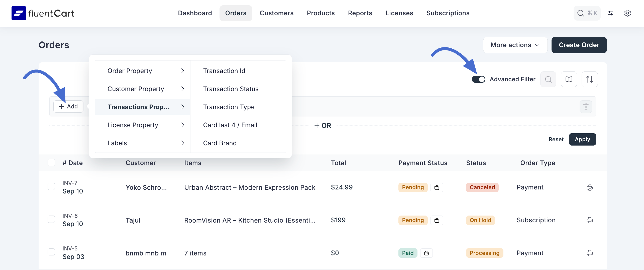Print the INV-7 order receipt
644x270 pixels.
(590, 187)
